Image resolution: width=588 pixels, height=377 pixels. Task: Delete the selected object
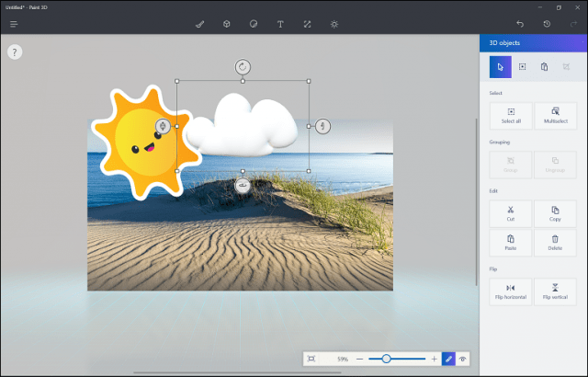[x=555, y=243]
